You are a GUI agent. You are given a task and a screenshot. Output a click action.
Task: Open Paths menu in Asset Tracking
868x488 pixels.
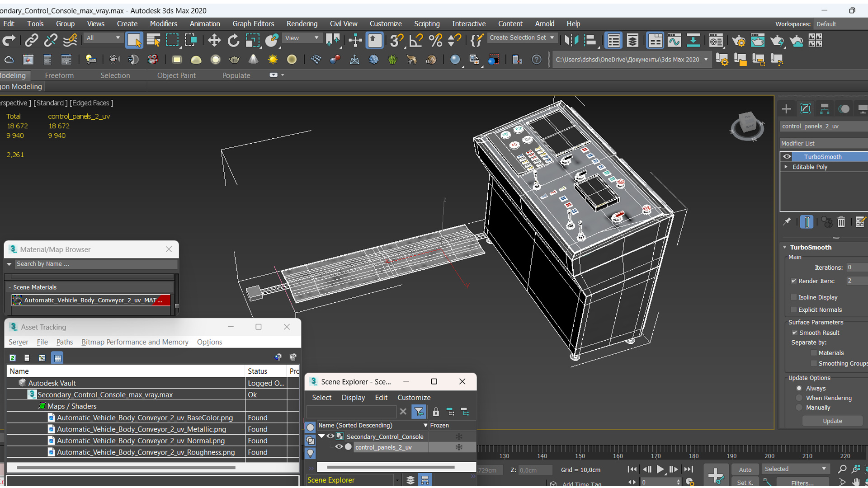64,342
